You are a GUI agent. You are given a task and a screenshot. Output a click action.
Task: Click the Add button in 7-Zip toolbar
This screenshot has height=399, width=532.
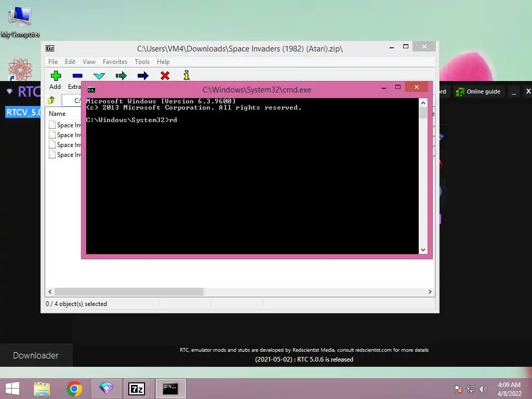[x=55, y=79]
